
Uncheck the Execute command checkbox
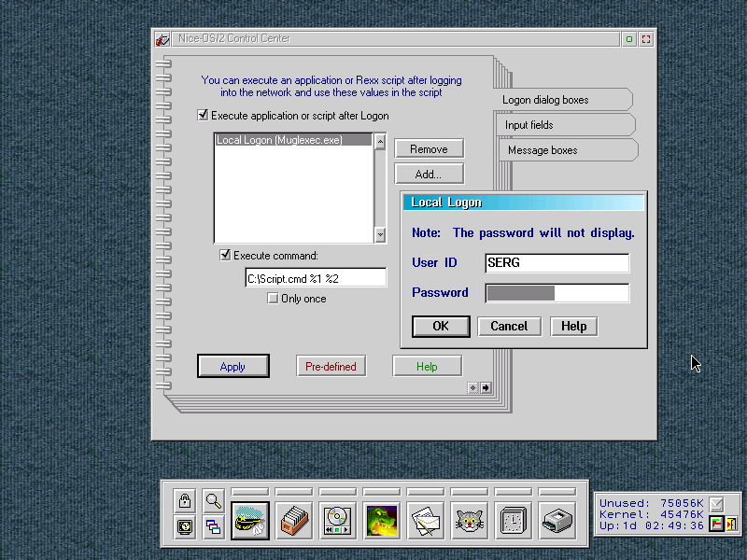tap(225, 255)
